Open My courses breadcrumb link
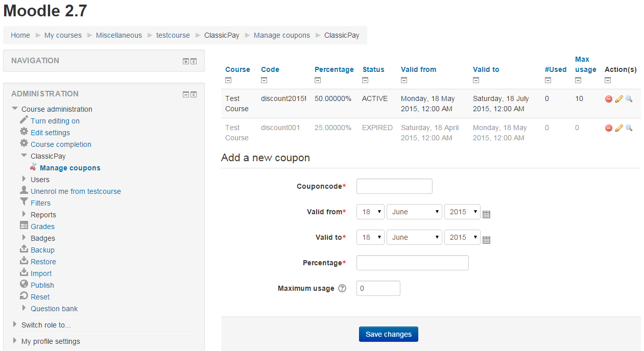This screenshot has width=644, height=351. 63,35
